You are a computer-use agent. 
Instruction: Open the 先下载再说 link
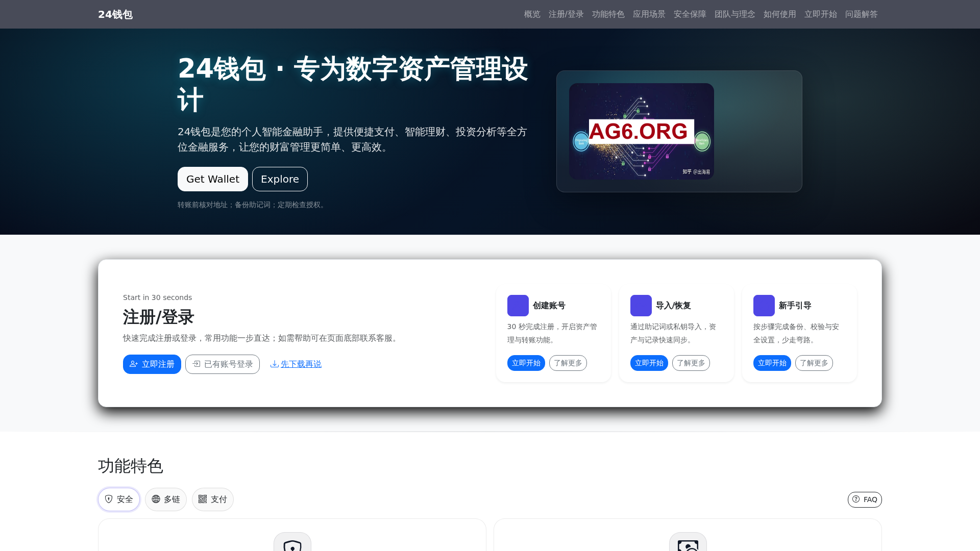(301, 364)
